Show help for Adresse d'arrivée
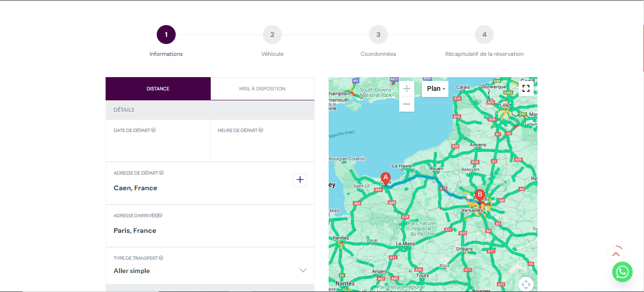This screenshot has width=644, height=292. click(160, 215)
